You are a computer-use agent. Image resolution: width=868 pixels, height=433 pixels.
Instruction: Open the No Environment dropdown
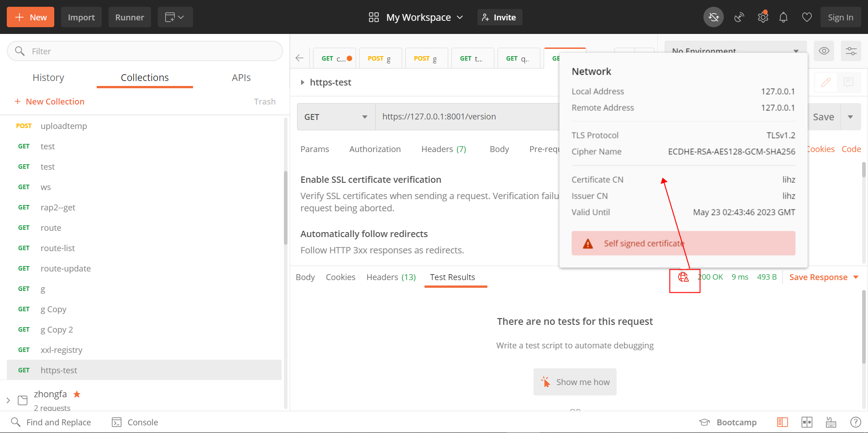pos(735,47)
